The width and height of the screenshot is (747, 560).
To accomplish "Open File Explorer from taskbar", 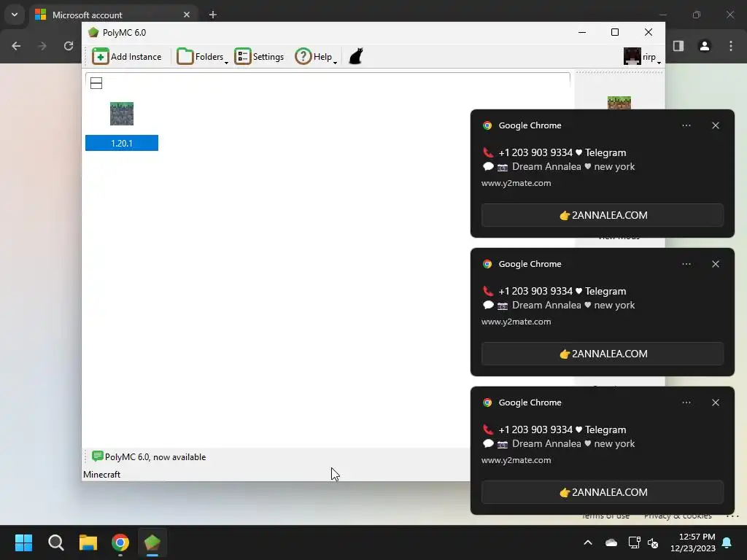I will click(88, 542).
